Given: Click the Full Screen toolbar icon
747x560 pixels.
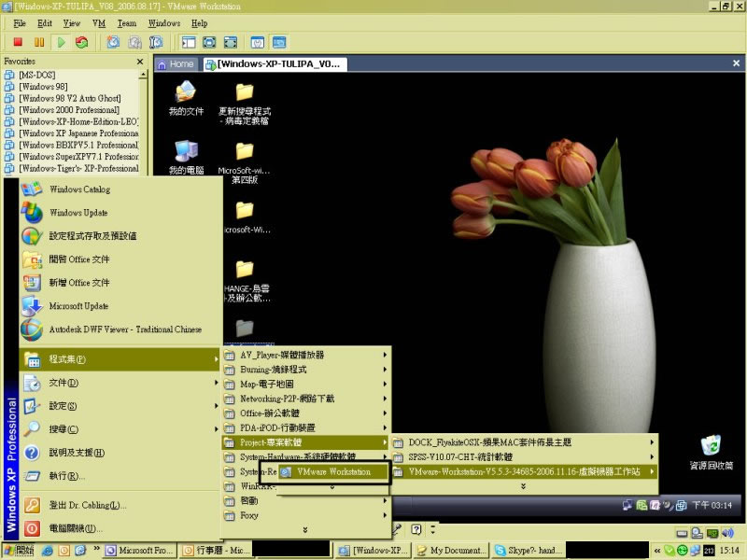Looking at the screenshot, I should pos(209,42).
